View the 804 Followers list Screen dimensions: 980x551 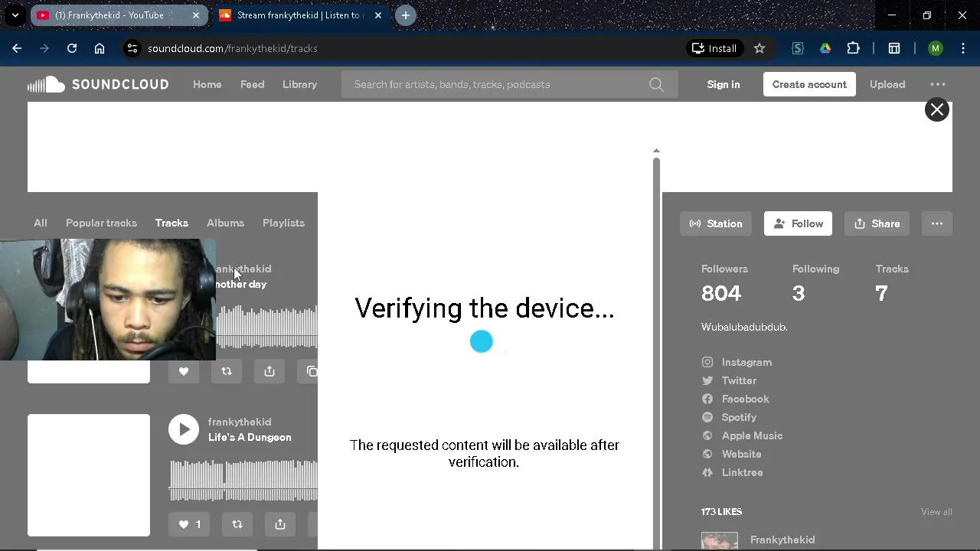click(724, 284)
